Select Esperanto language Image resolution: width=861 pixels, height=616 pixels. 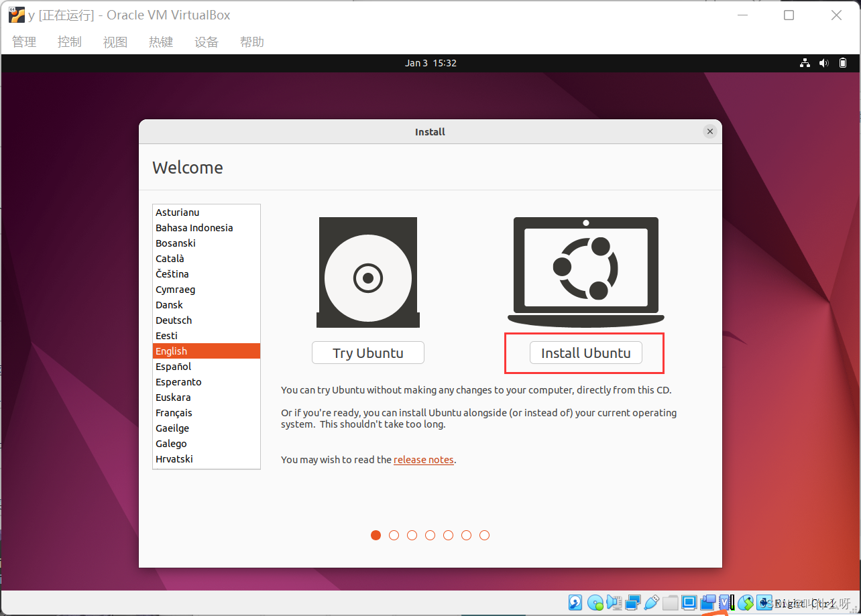tap(207, 382)
